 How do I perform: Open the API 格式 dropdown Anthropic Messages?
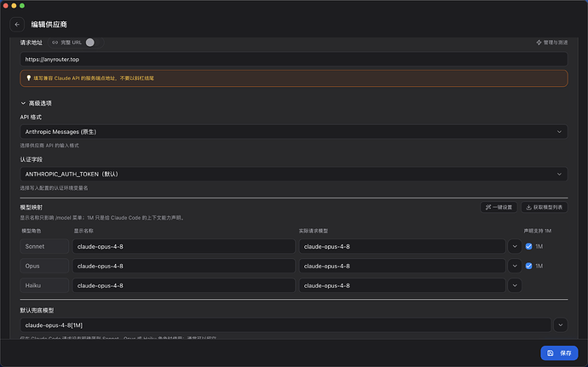click(x=294, y=132)
